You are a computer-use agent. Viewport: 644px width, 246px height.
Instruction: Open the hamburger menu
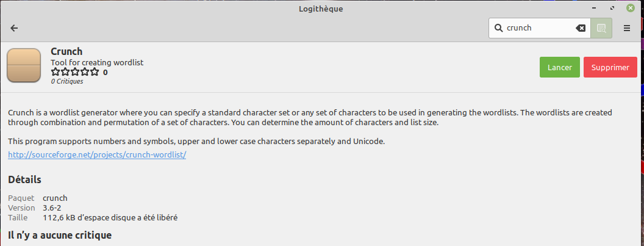(x=627, y=28)
